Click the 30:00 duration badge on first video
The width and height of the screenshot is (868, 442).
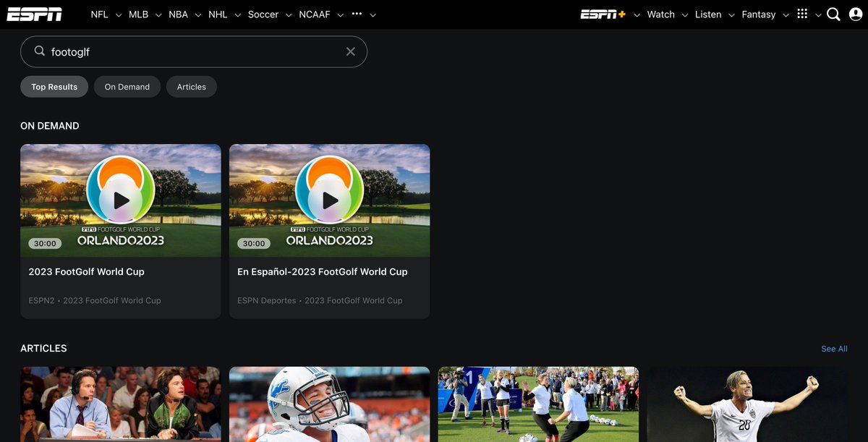(45, 244)
